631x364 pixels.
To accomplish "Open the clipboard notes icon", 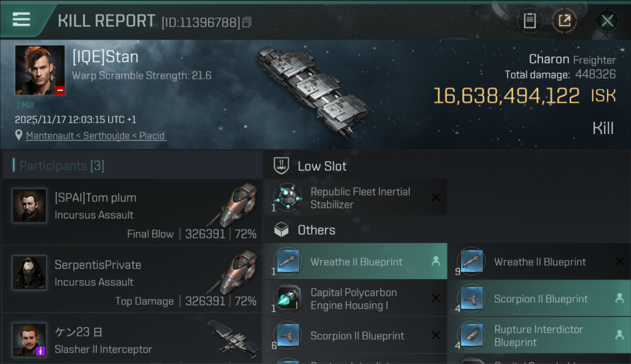I will point(530,21).
